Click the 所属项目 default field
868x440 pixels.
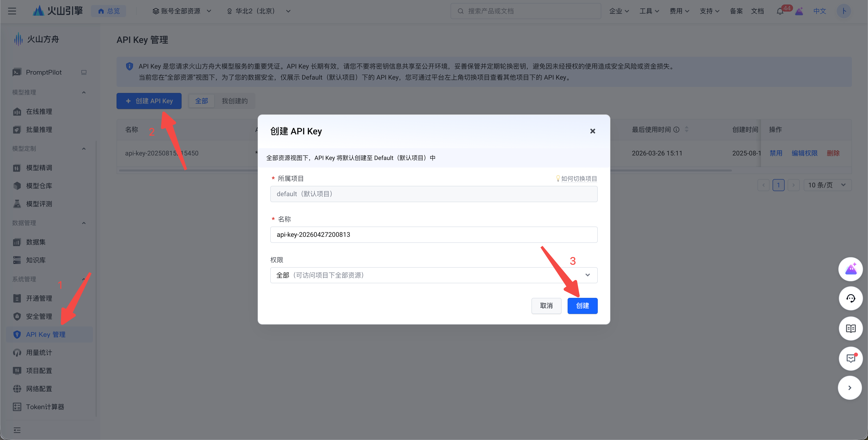click(434, 194)
